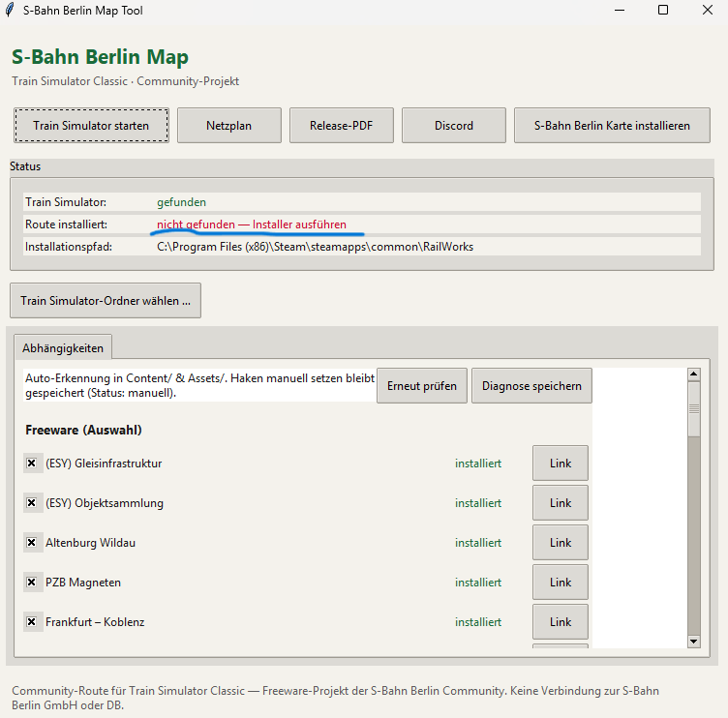
Task: Click the dependencies list scrollbar thumb
Action: point(694,409)
